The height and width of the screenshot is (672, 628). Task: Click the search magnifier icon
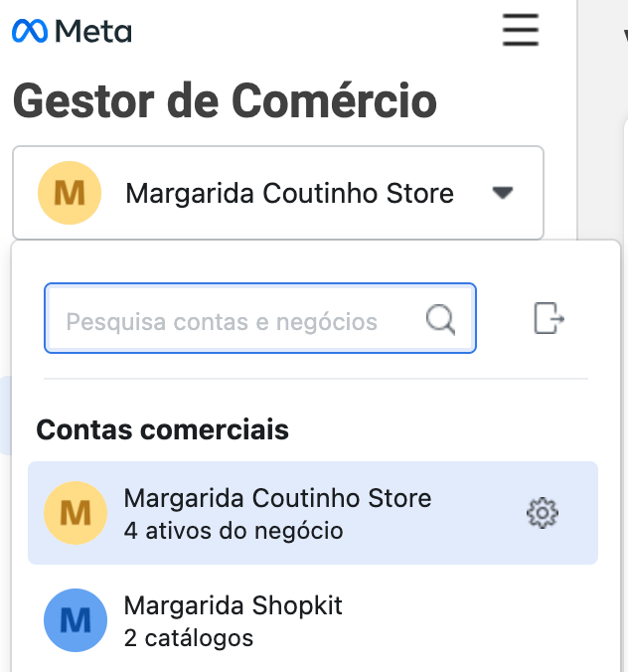point(440,319)
